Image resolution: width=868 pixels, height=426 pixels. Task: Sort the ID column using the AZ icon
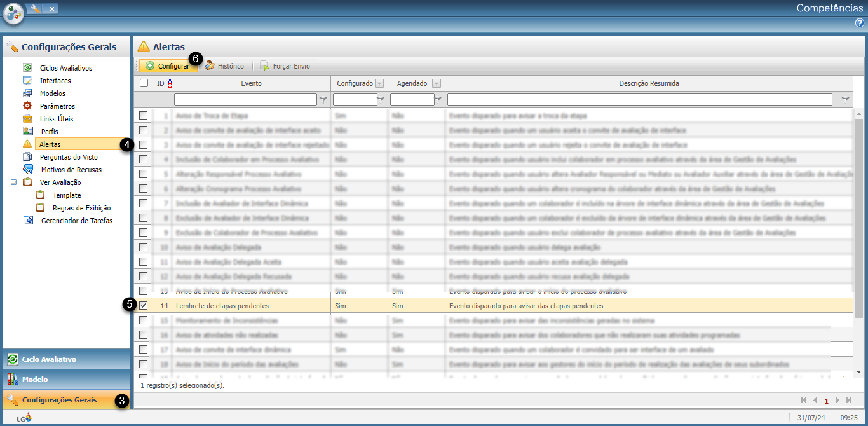click(x=169, y=83)
